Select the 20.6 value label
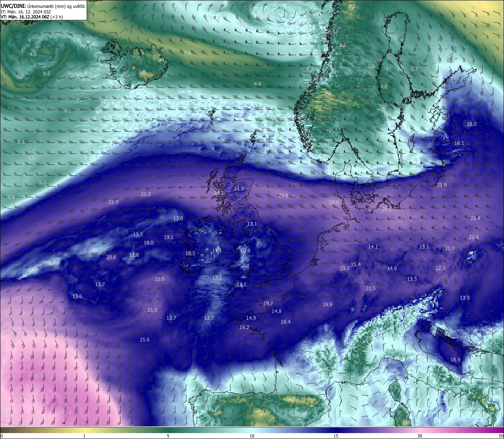 111,257
